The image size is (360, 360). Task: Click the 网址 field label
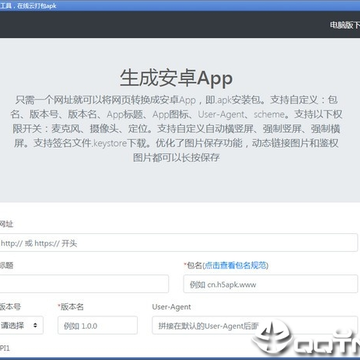click(x=6, y=224)
